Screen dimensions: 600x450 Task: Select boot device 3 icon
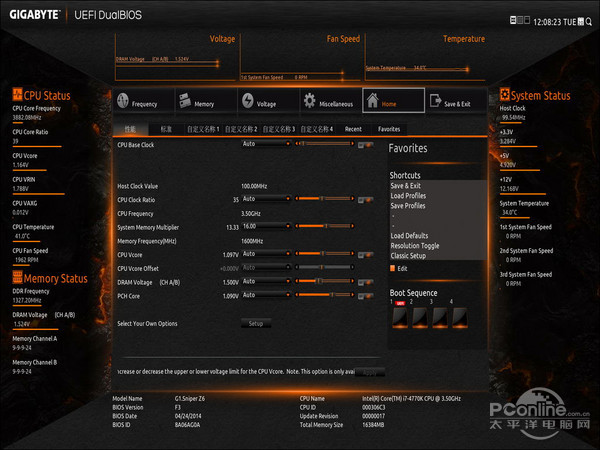click(x=440, y=318)
